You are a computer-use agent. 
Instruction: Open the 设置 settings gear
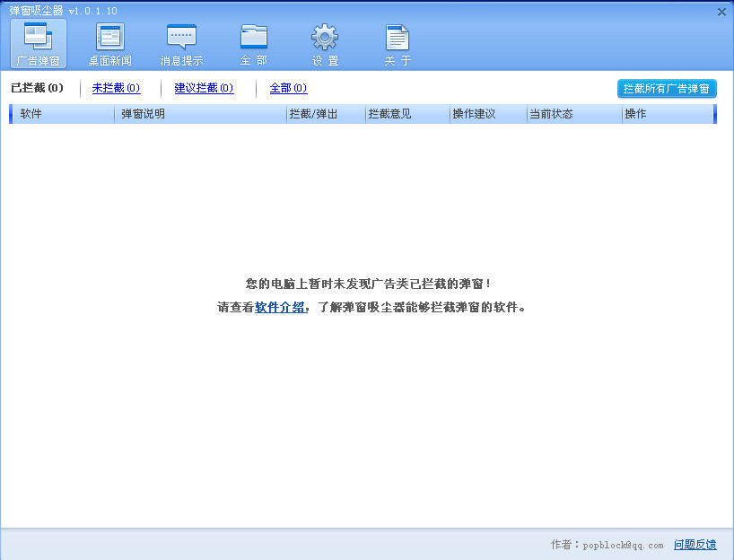(325, 44)
